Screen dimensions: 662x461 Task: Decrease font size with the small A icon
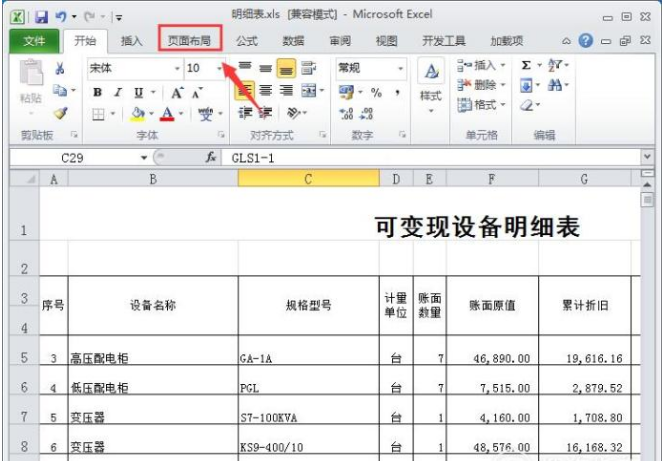tap(197, 92)
